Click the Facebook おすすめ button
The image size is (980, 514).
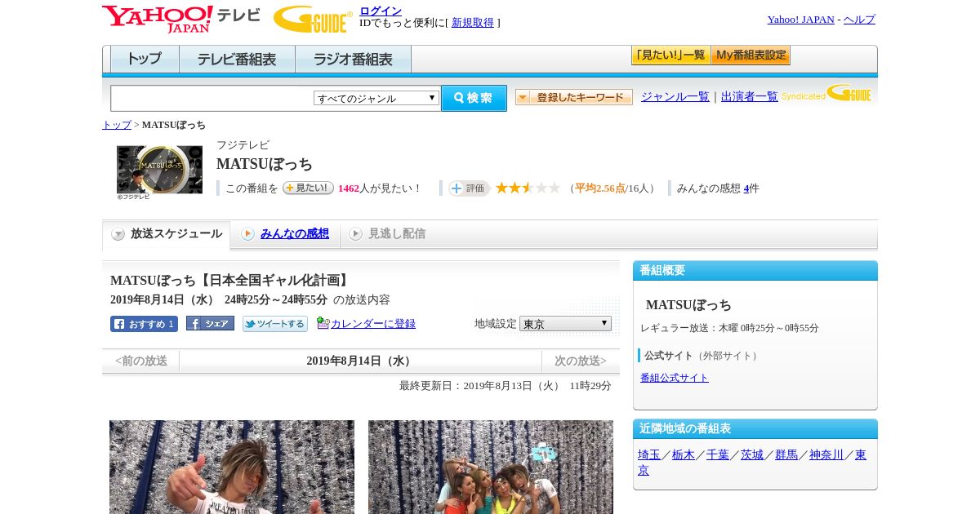click(x=144, y=324)
